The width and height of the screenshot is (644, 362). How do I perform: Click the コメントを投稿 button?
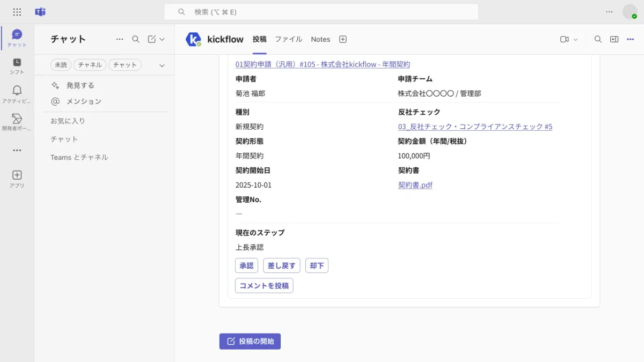264,286
